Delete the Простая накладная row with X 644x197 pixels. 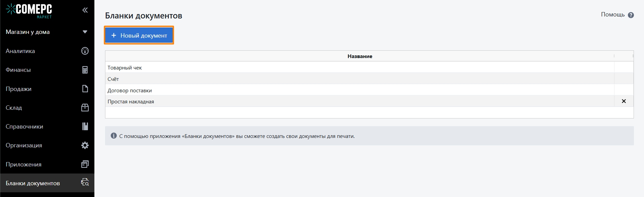click(624, 101)
